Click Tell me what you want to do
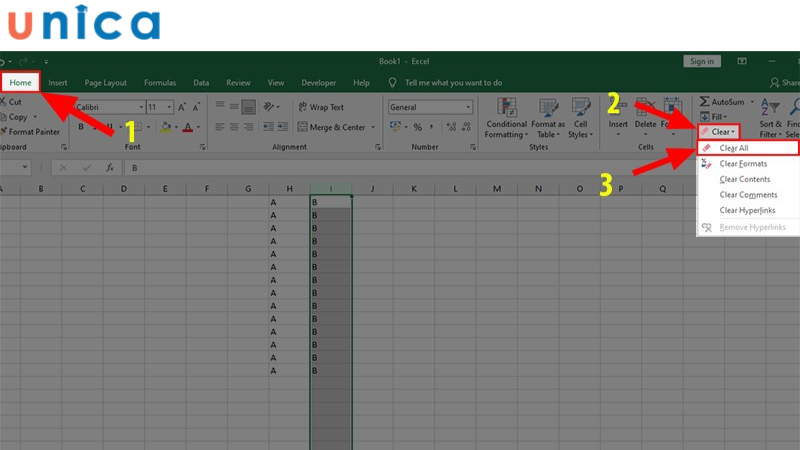Viewport: 800px width, 450px height. [453, 83]
